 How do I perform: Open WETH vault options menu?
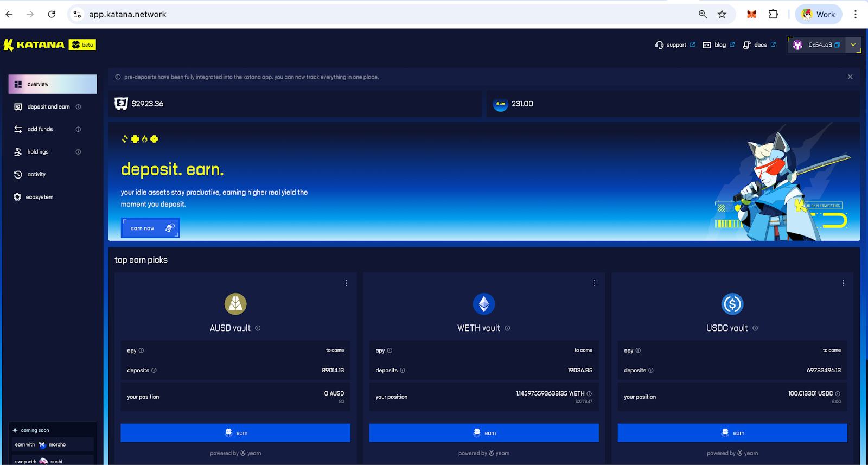[x=595, y=283]
